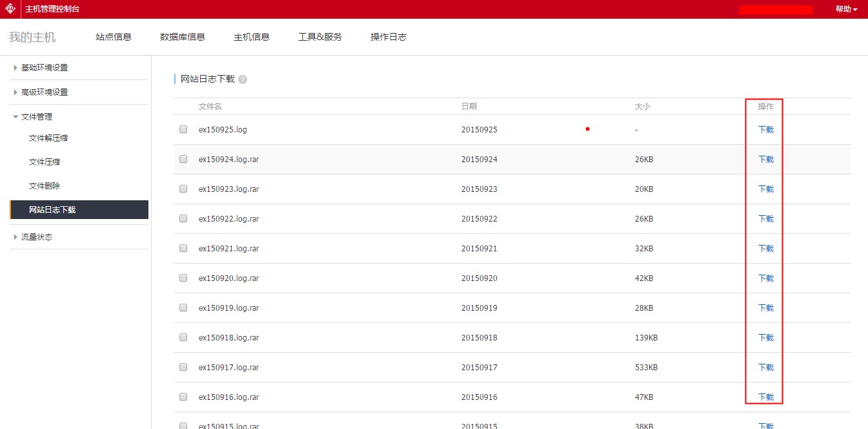
Task: Expand the 基础环境设置 section
Action: pyautogui.click(x=44, y=68)
